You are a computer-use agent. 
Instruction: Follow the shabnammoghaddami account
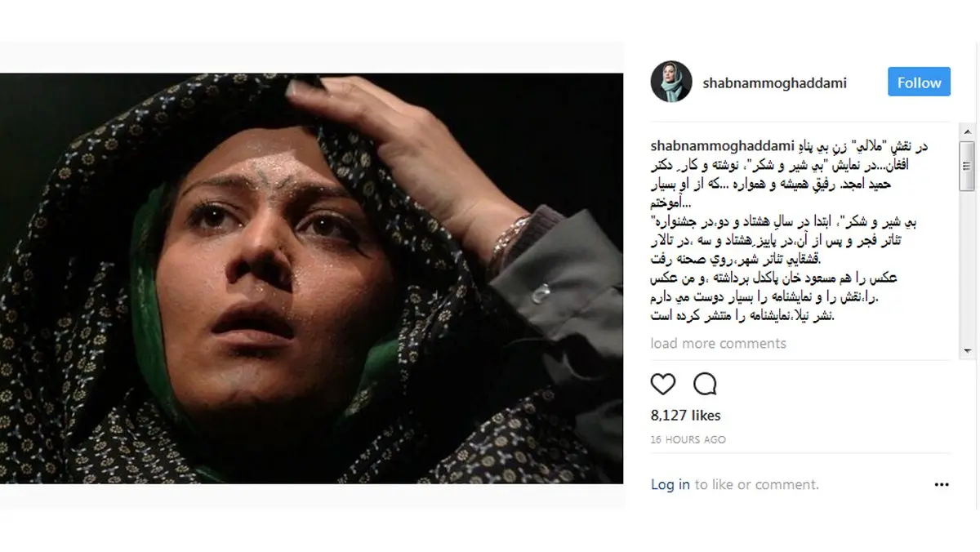click(919, 82)
